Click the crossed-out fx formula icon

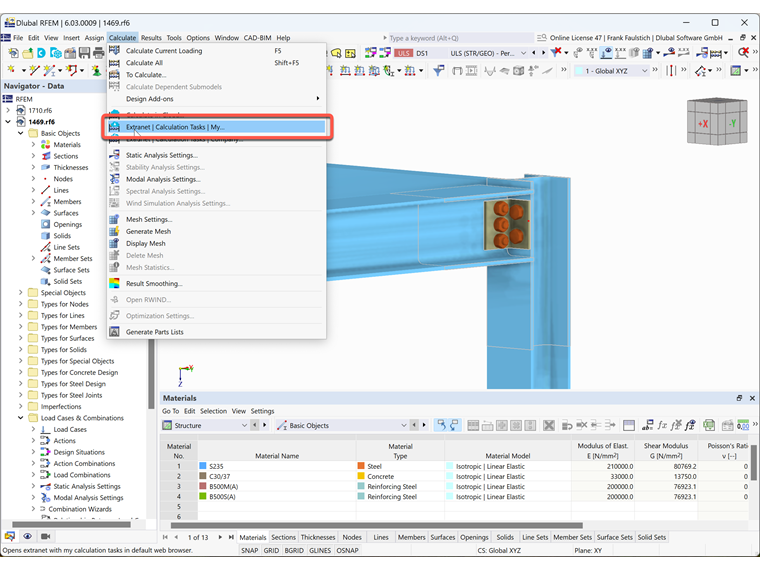coord(676,426)
